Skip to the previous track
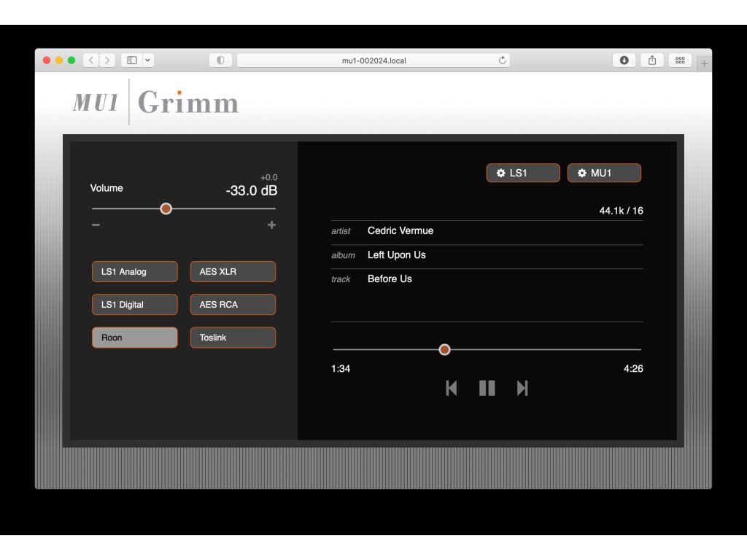This screenshot has height=560, width=747. point(451,388)
